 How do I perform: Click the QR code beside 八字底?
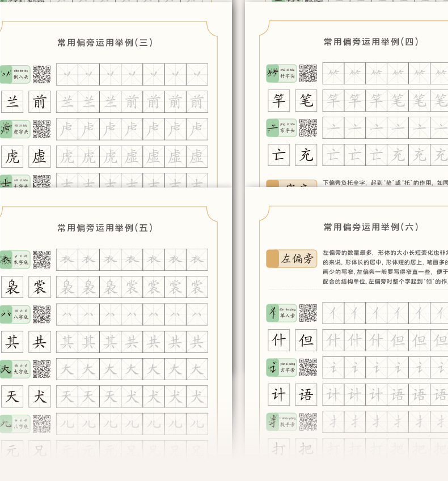pos(42,314)
